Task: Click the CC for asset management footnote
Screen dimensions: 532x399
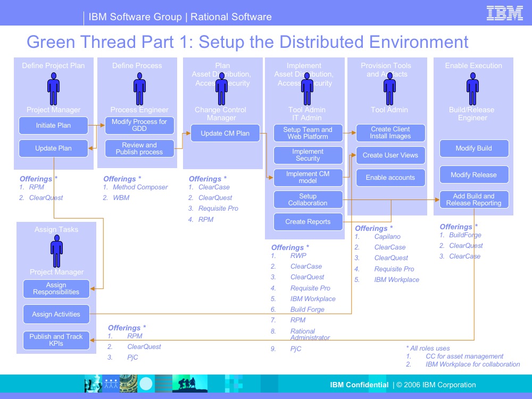Action: (x=464, y=356)
